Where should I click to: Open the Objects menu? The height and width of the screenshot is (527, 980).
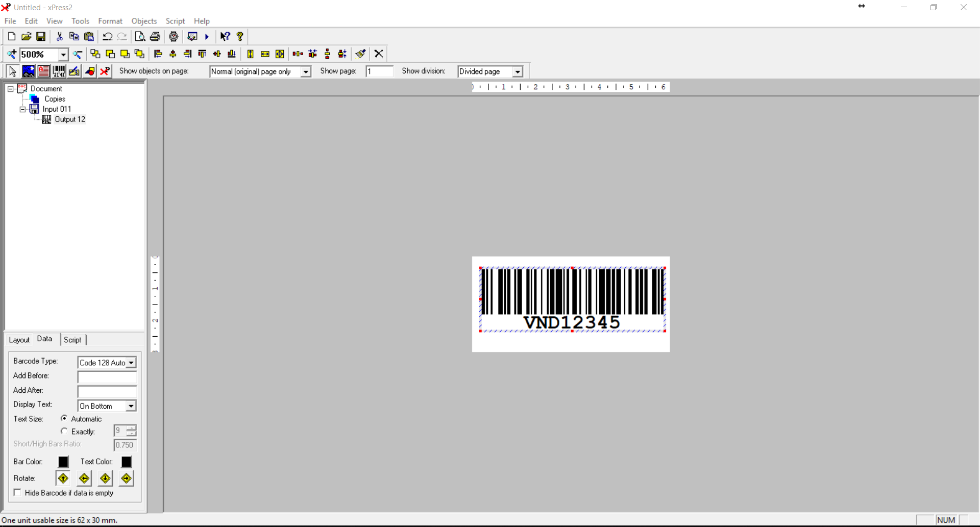pos(144,21)
